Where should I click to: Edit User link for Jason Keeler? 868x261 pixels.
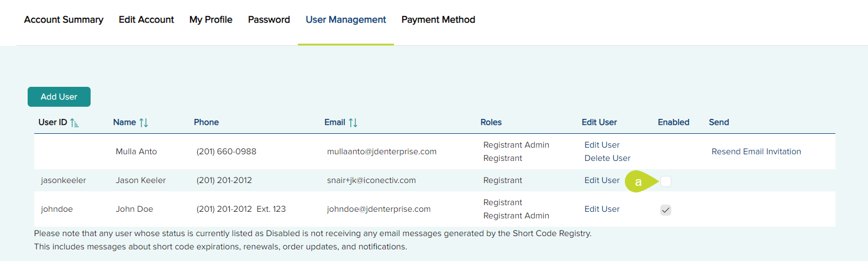pyautogui.click(x=602, y=180)
